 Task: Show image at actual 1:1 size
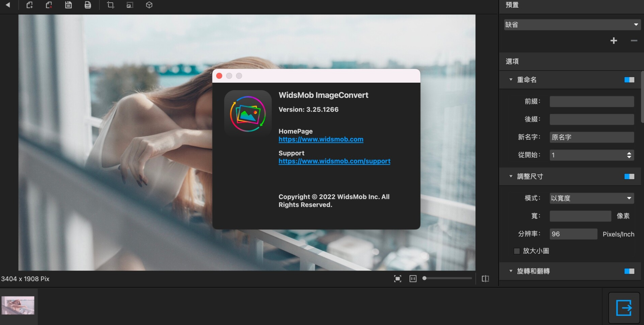(413, 279)
